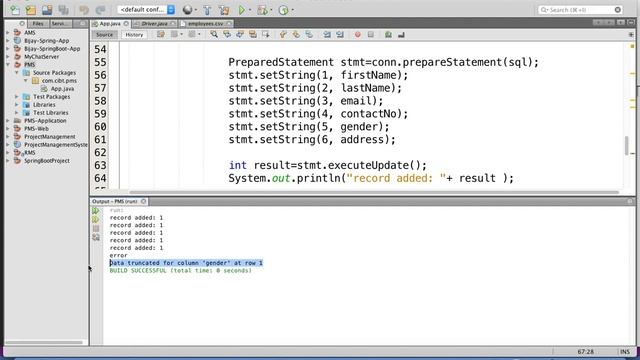The width and height of the screenshot is (640, 360).
Task: Expand the Test Libraries node
Action: pyautogui.click(x=17, y=113)
